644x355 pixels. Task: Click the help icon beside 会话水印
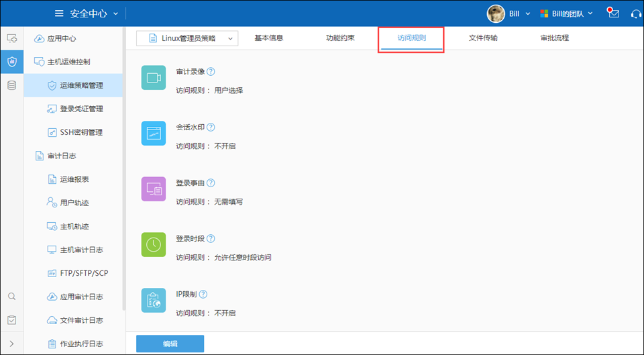click(x=211, y=128)
